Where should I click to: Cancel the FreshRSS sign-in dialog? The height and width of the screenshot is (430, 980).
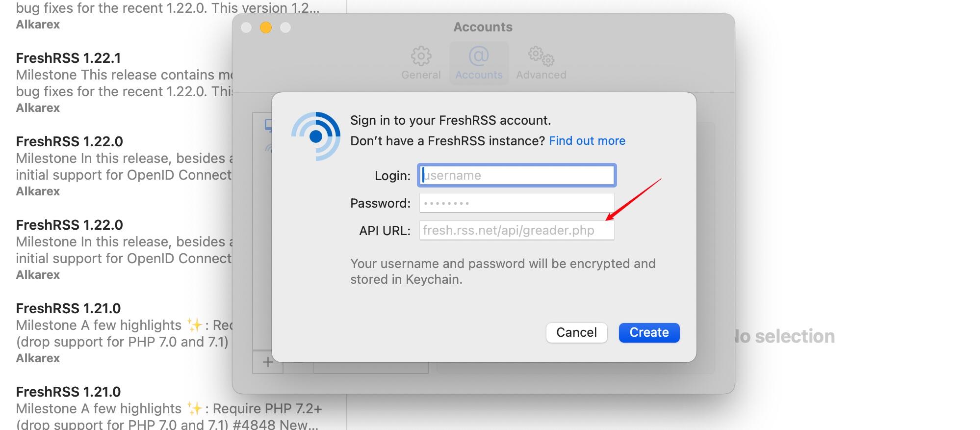(x=576, y=332)
